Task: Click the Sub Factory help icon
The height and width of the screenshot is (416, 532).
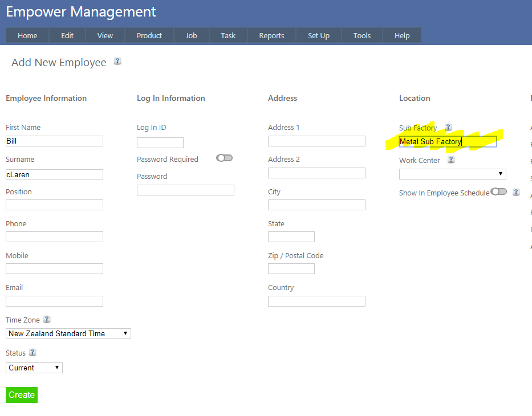Action: [x=448, y=128]
